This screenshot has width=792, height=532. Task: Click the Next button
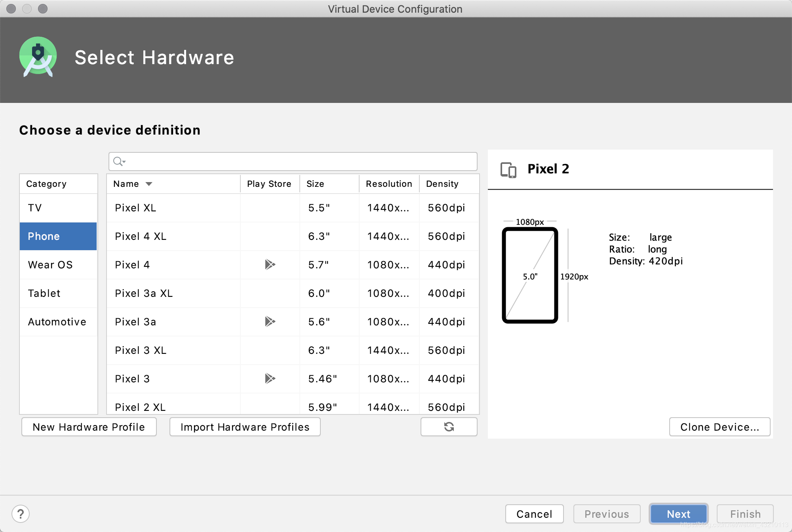[x=678, y=514]
